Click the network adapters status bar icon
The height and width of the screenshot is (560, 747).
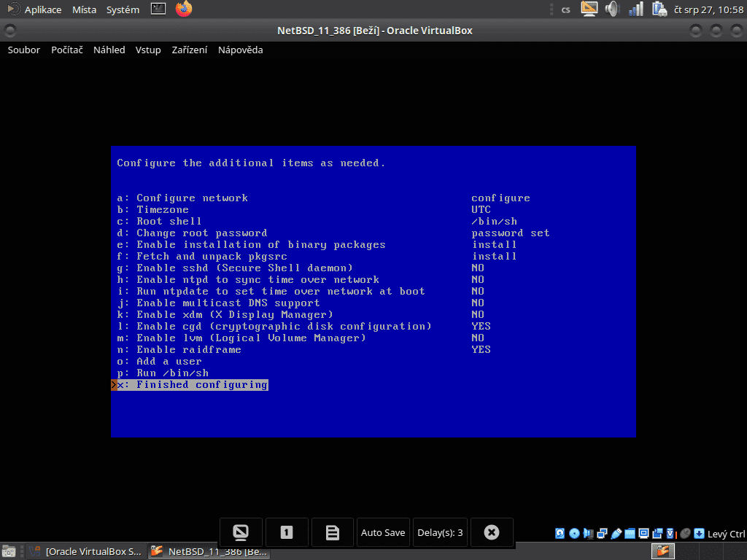pos(602,533)
